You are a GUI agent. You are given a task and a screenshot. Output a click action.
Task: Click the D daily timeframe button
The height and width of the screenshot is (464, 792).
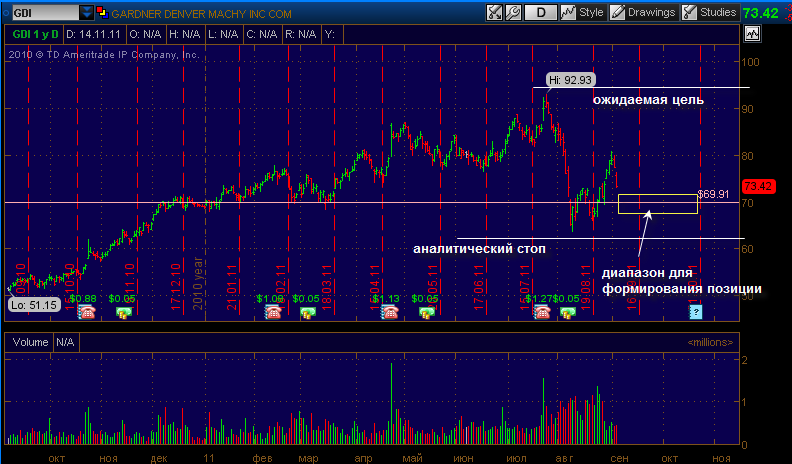(540, 13)
